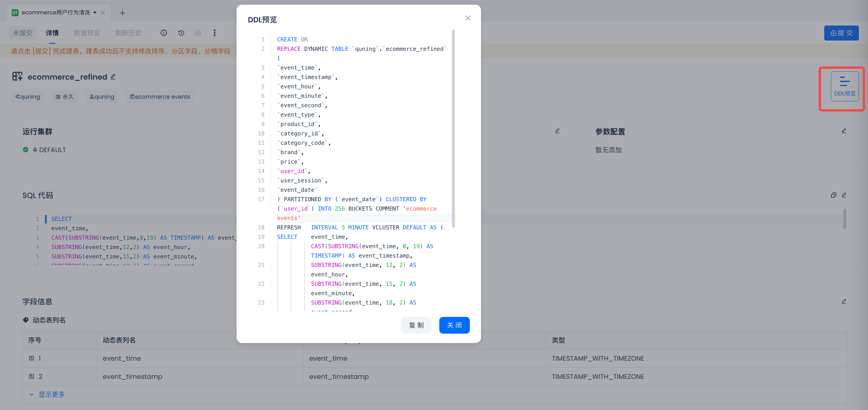868x410 pixels.
Task: Click the DDL预览 icon button
Action: coord(844,86)
